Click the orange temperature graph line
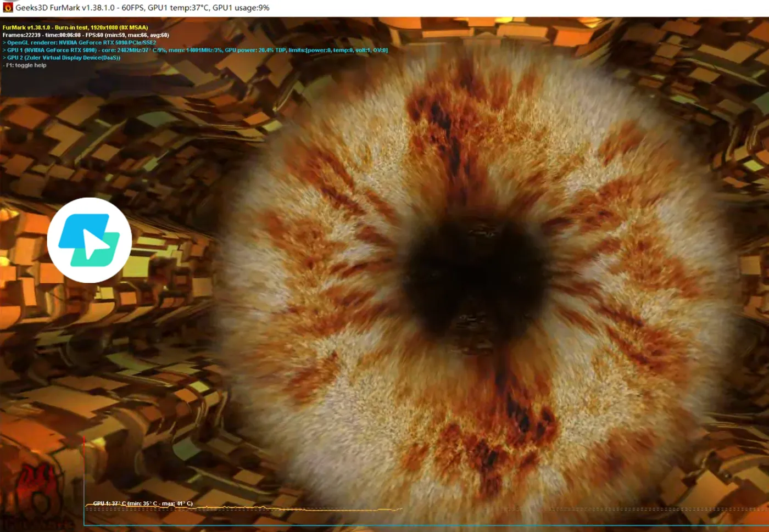769x532 pixels. [x=242, y=508]
